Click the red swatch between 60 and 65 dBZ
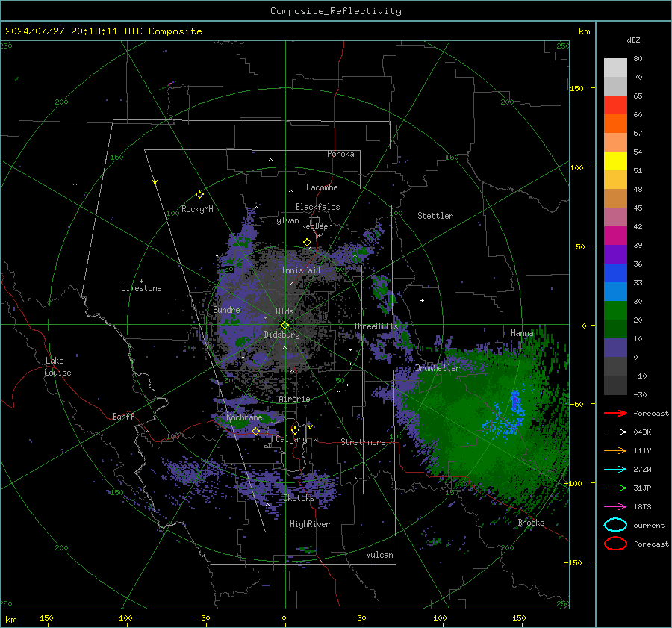 (615, 105)
